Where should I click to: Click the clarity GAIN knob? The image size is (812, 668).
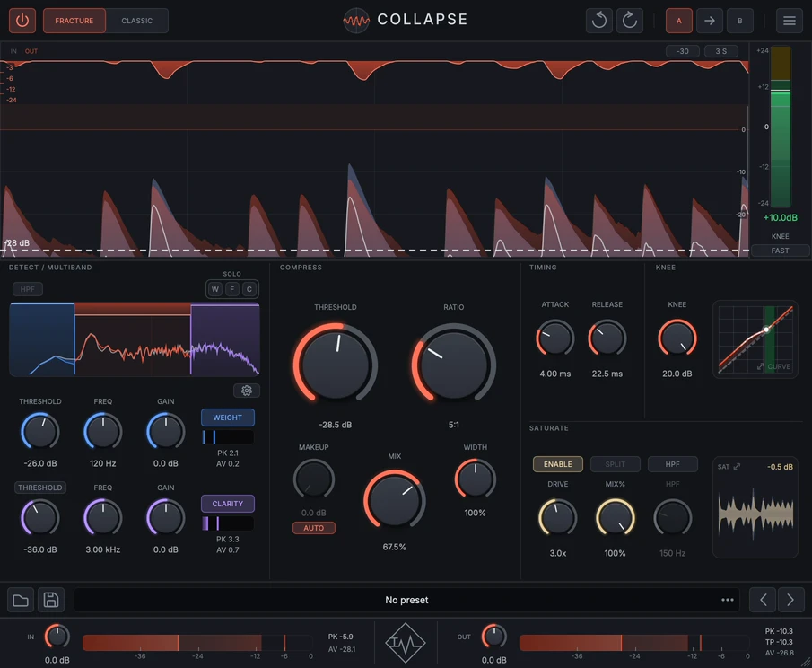pos(166,518)
